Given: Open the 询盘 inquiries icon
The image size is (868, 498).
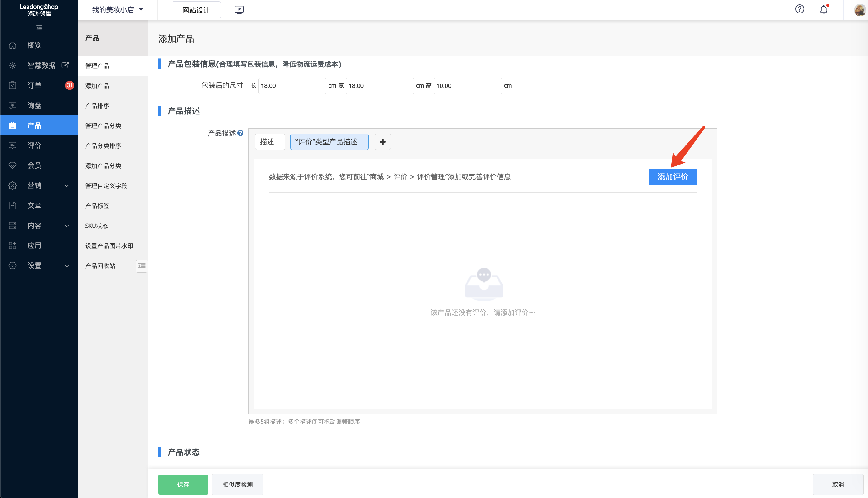Looking at the screenshot, I should pos(12,105).
